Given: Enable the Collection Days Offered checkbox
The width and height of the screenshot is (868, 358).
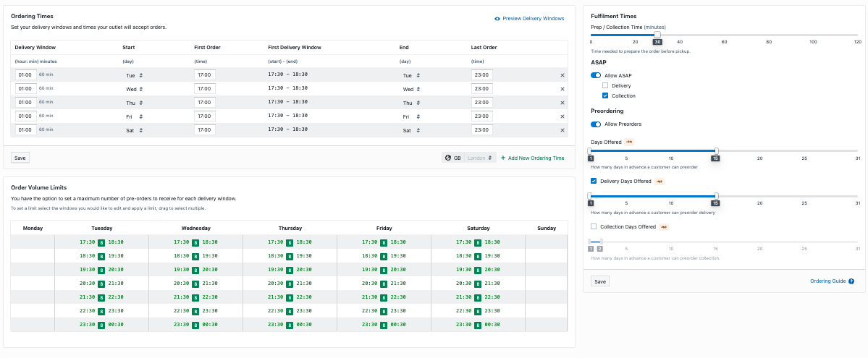Looking at the screenshot, I should tap(594, 226).
